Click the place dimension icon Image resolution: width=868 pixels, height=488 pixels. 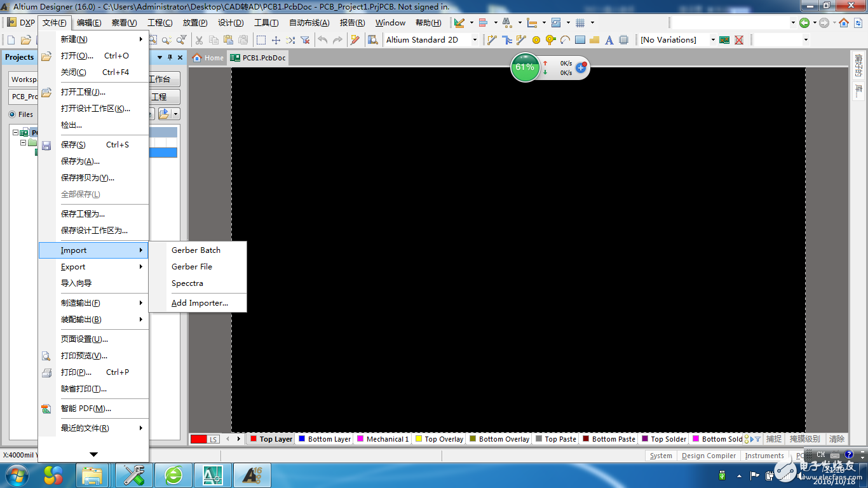(x=532, y=23)
